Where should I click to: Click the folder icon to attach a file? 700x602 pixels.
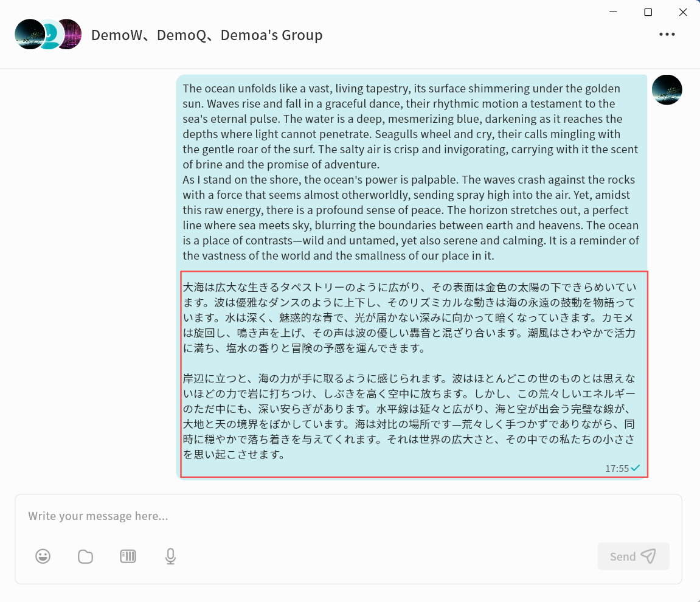(85, 556)
